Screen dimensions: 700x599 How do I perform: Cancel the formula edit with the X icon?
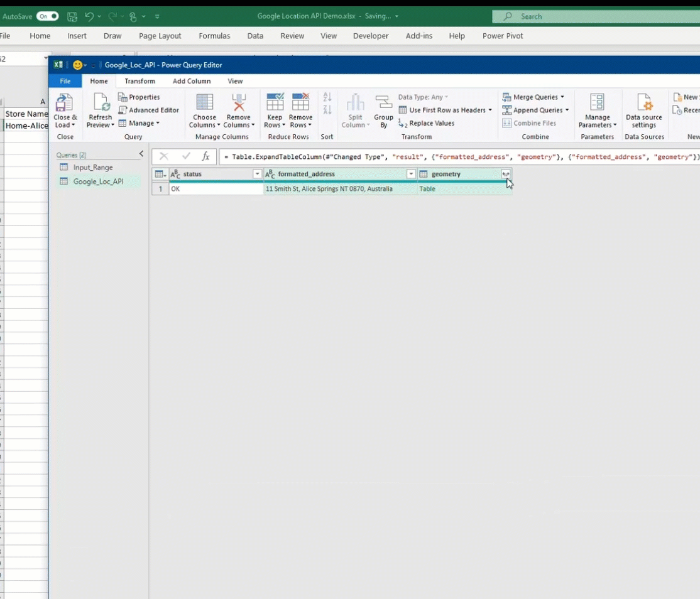[164, 156]
